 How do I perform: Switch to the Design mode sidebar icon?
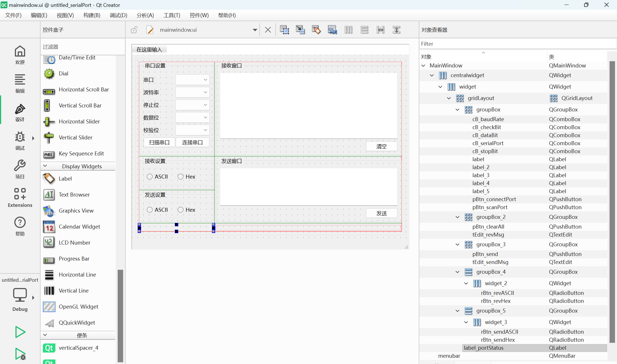[20, 113]
